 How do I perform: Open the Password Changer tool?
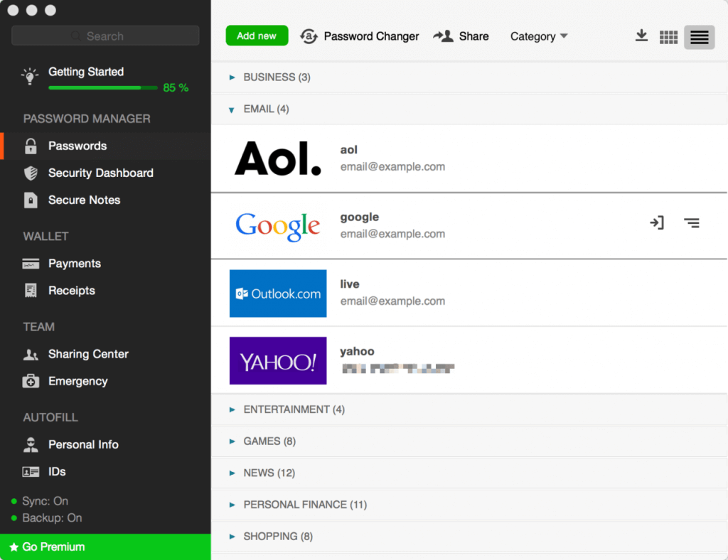[359, 36]
